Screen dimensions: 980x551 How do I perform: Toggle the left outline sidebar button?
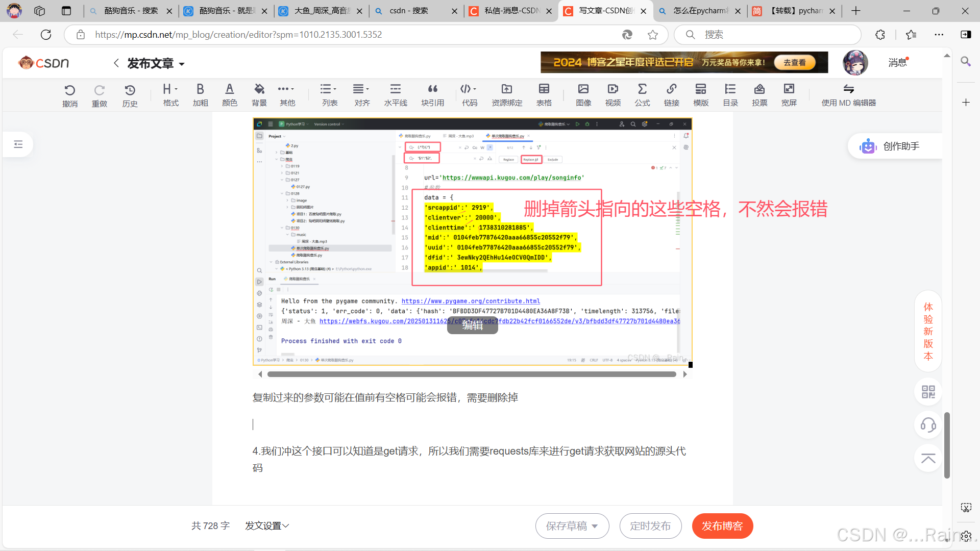point(18,144)
